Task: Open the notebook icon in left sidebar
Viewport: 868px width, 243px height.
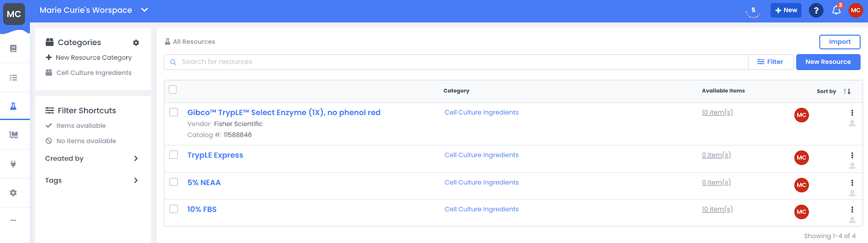Action: click(14, 48)
